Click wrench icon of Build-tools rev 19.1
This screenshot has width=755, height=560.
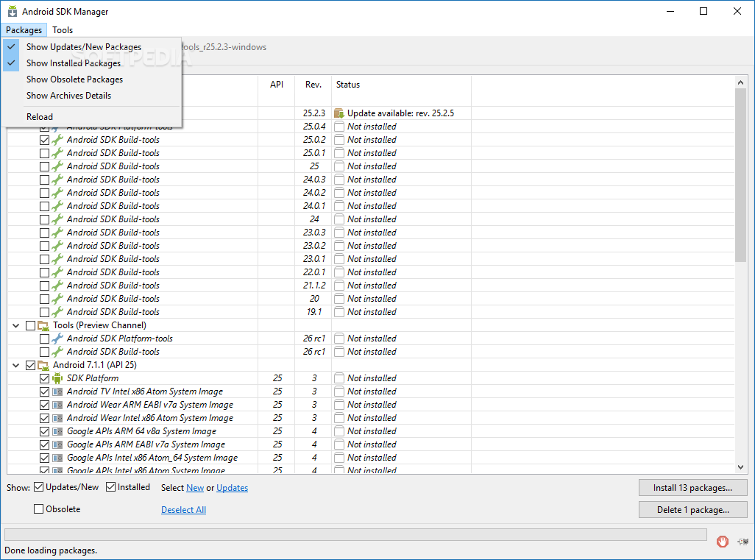click(x=57, y=312)
